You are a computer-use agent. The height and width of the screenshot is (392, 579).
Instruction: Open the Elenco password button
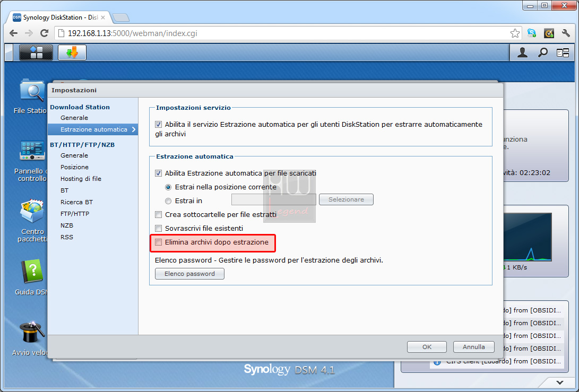(189, 274)
